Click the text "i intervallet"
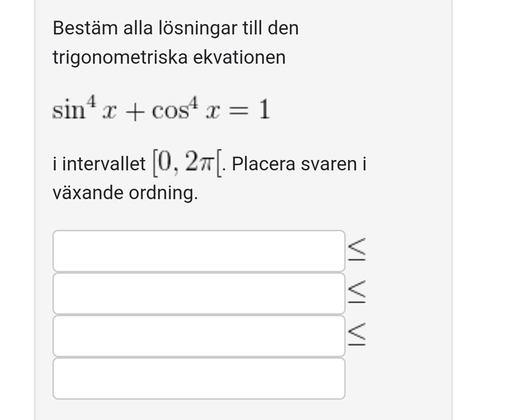This screenshot has height=420, width=510. [99, 165]
